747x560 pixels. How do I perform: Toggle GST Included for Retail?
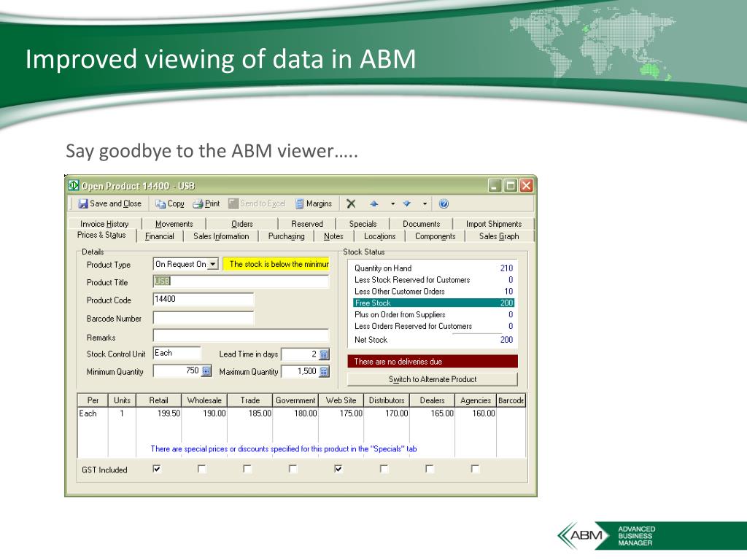pos(157,469)
